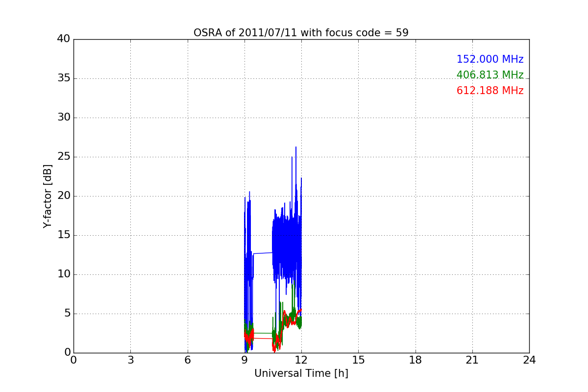Select the '152.000 MHz' blue legend label
588x392 pixels.
click(490, 59)
